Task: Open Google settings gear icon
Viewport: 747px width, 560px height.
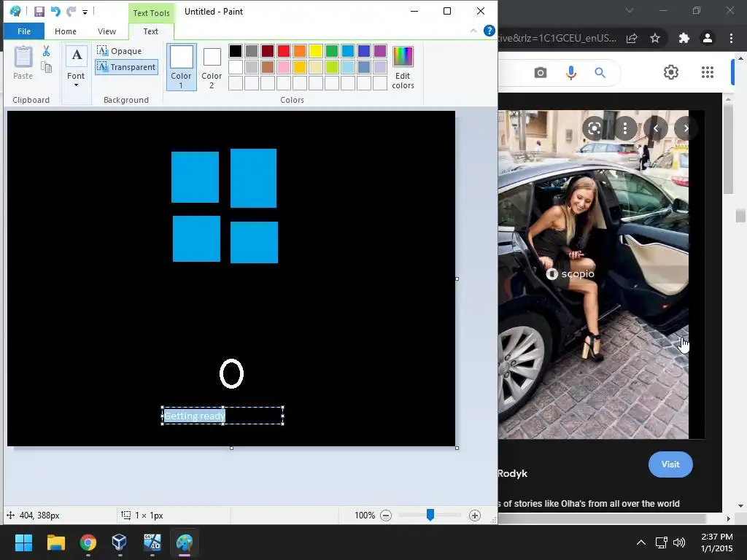Action: [x=671, y=72]
